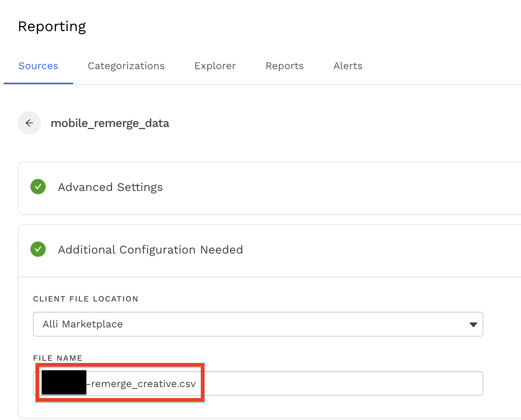The image size is (521, 420).
Task: Click the Reporting page heading
Action: (52, 27)
